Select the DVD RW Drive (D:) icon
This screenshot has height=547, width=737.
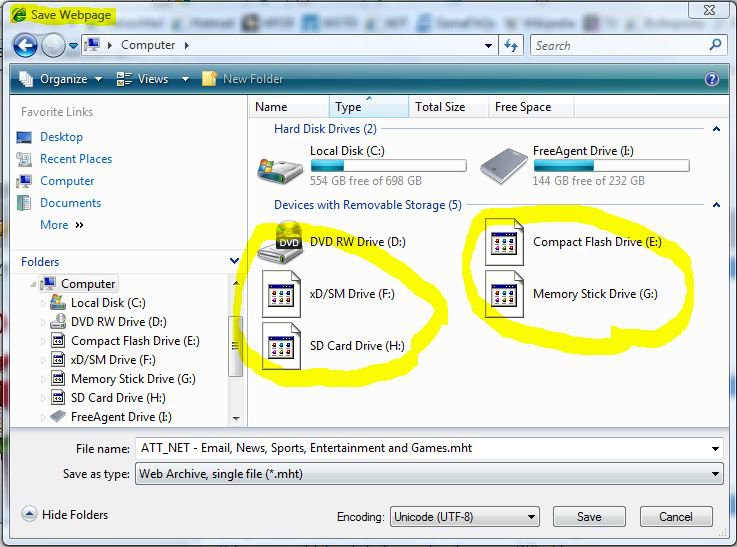tap(281, 242)
